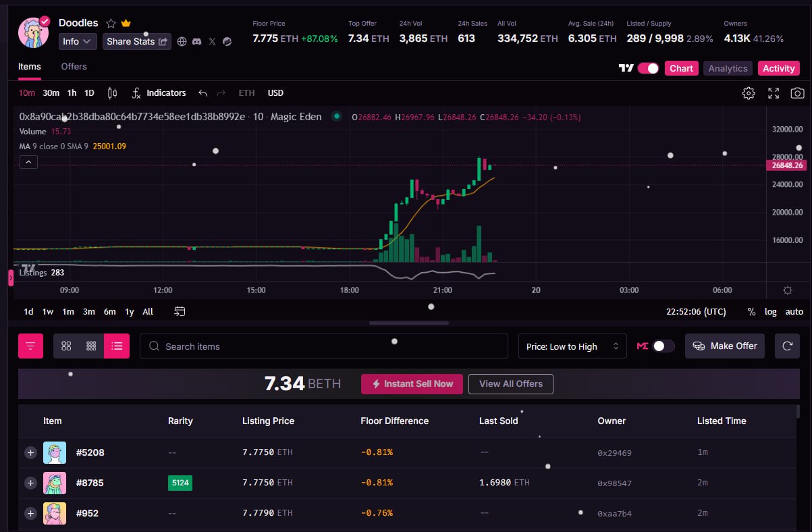The image size is (812, 532).
Task: Collapse the chart legend indicators
Action: (28, 162)
